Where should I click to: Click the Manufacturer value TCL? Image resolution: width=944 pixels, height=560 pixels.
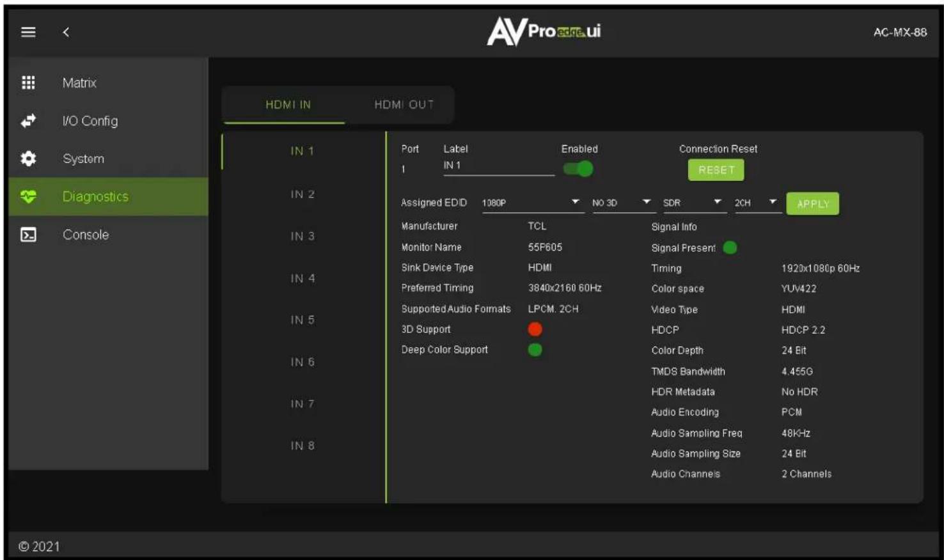[x=537, y=226]
